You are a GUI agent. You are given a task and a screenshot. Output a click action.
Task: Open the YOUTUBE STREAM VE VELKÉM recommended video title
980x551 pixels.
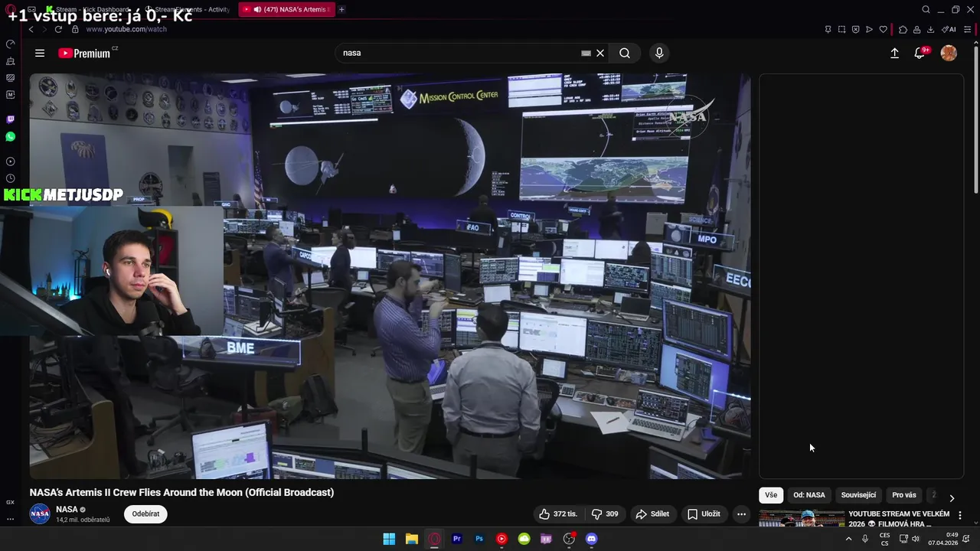[899, 519]
